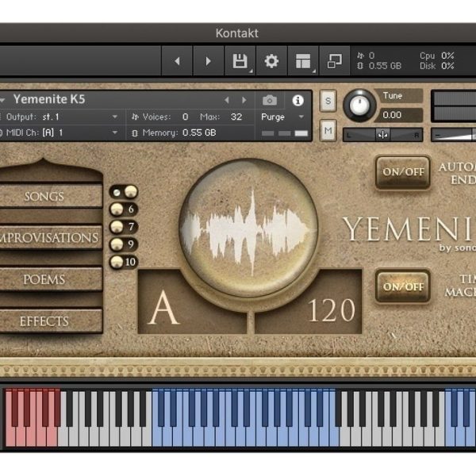Open the save floppy disk menu
The width and height of the screenshot is (476, 476).
pyautogui.click(x=240, y=61)
